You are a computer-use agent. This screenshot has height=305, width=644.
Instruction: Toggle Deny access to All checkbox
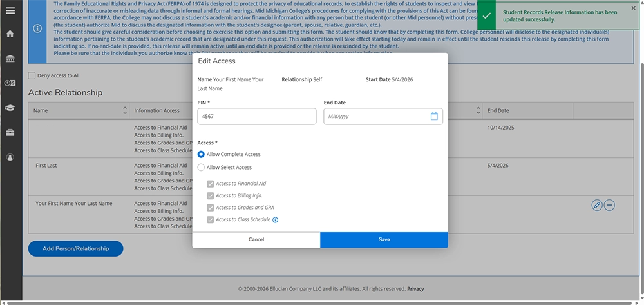[32, 75]
